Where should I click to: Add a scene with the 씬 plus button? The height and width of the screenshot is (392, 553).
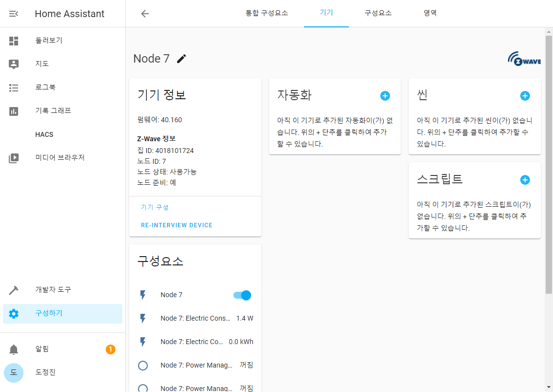click(x=525, y=96)
